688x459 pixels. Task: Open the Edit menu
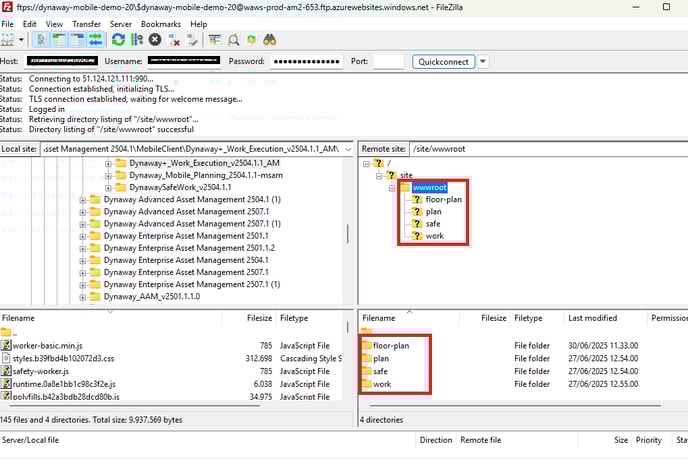(x=29, y=24)
